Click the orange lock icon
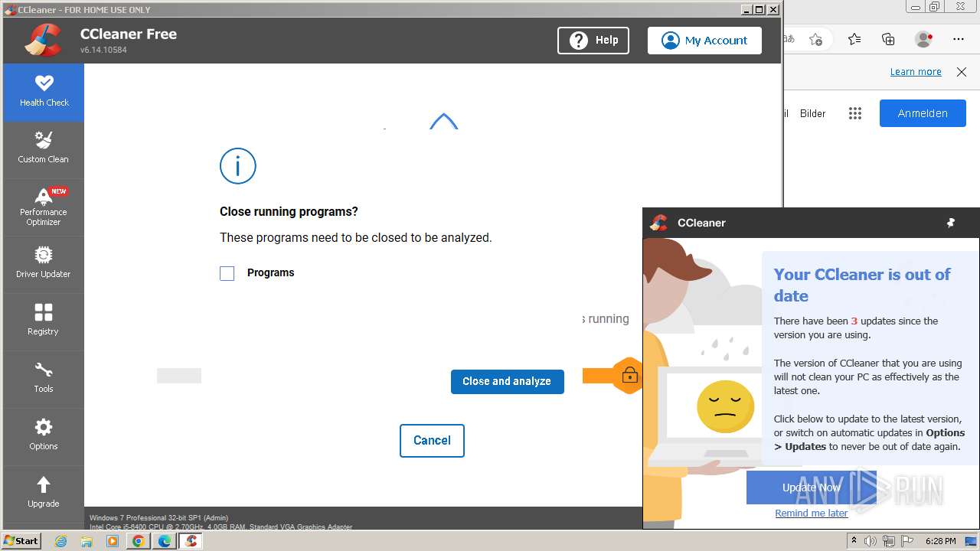 pyautogui.click(x=629, y=376)
